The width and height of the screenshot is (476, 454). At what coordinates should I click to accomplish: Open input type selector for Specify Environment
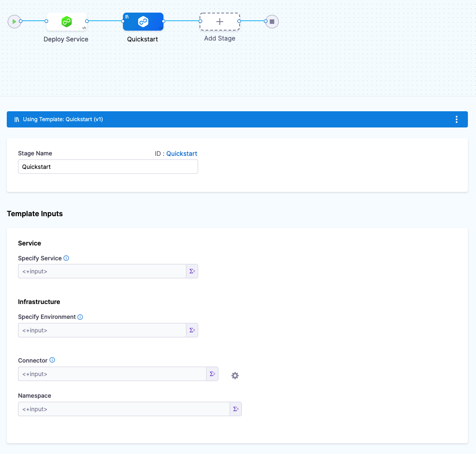tap(192, 330)
